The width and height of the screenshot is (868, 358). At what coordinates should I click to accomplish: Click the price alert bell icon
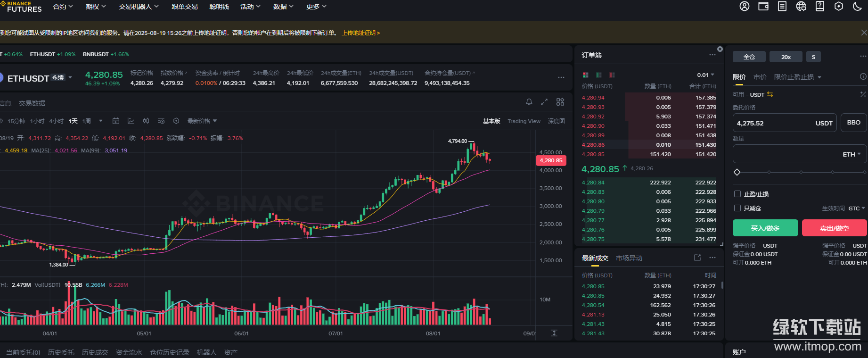[x=529, y=102]
